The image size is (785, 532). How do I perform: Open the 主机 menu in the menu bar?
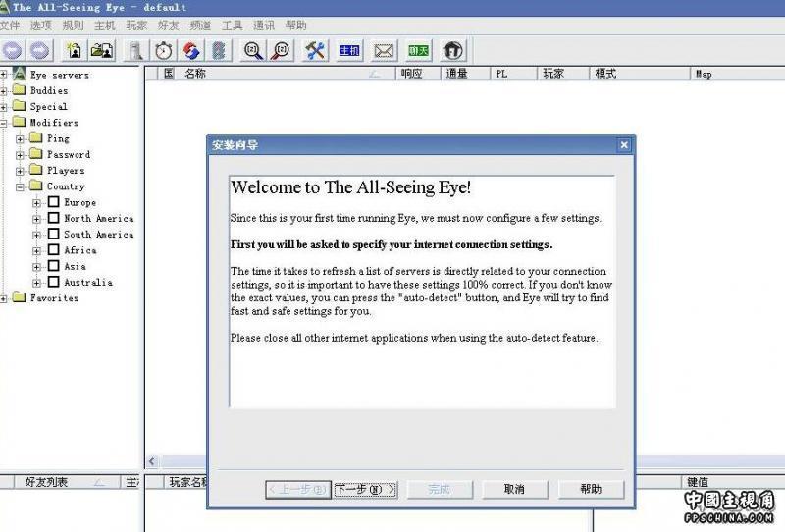coord(105,26)
